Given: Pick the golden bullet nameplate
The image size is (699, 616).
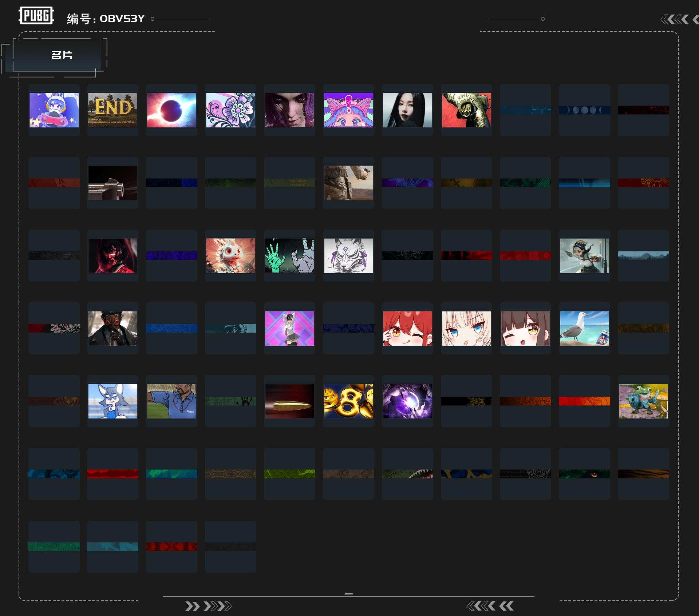Looking at the screenshot, I should 289,401.
